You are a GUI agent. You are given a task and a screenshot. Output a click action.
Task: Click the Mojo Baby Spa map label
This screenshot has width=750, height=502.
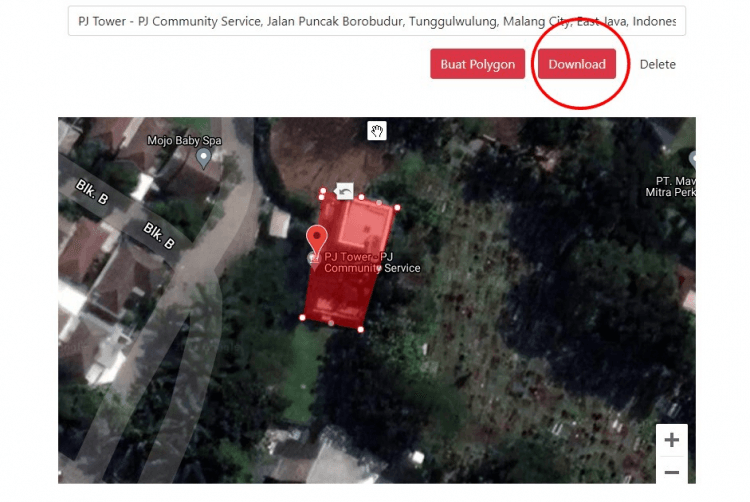(x=184, y=141)
